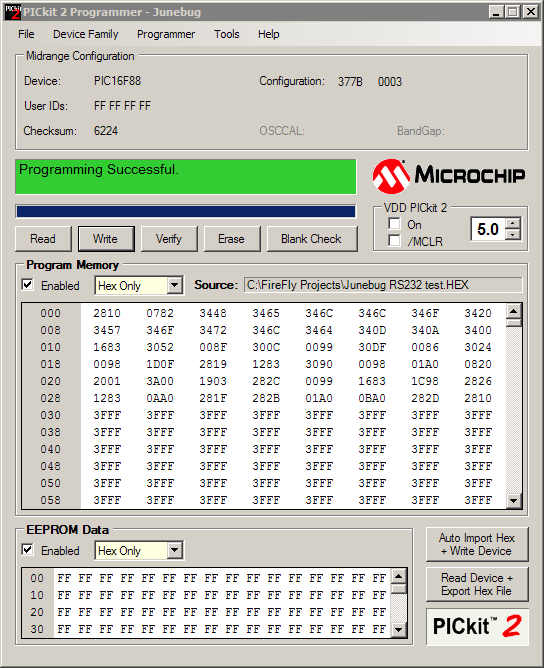Screen dimensions: 544x668
Task: Click EEPROM Data scrollbar down arrow
Action: (399, 629)
